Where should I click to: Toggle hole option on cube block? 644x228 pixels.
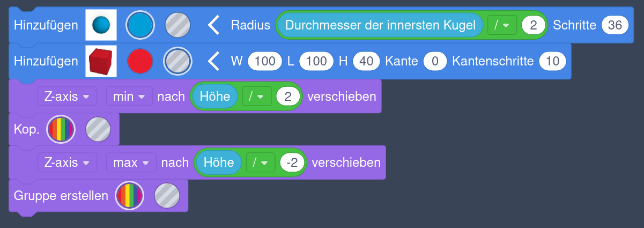click(177, 61)
